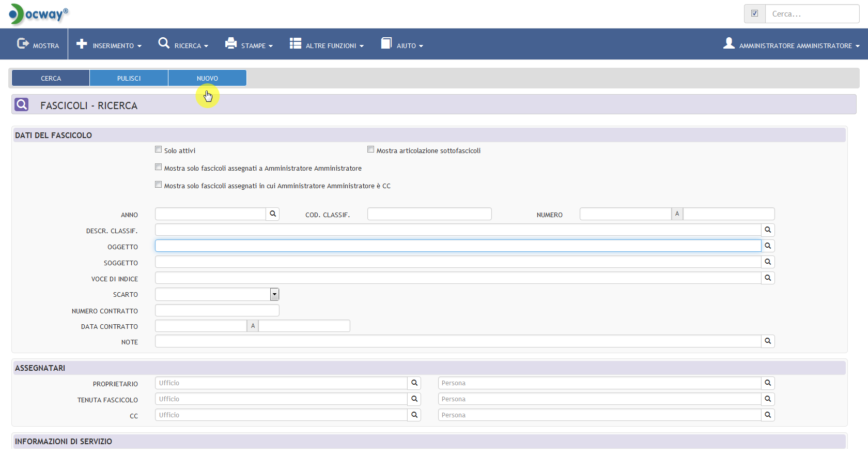The width and height of the screenshot is (868, 453).
Task: Click the magnifier icon beside NOTE field
Action: (768, 341)
